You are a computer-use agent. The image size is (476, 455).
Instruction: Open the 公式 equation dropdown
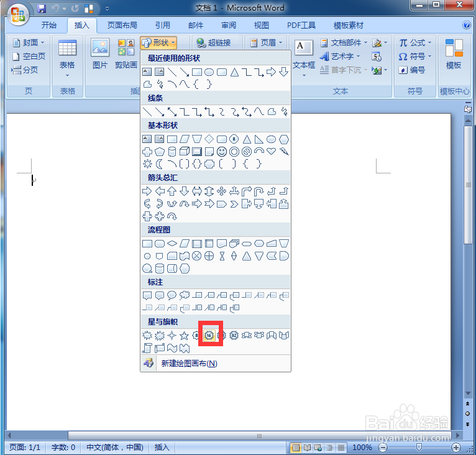point(415,43)
